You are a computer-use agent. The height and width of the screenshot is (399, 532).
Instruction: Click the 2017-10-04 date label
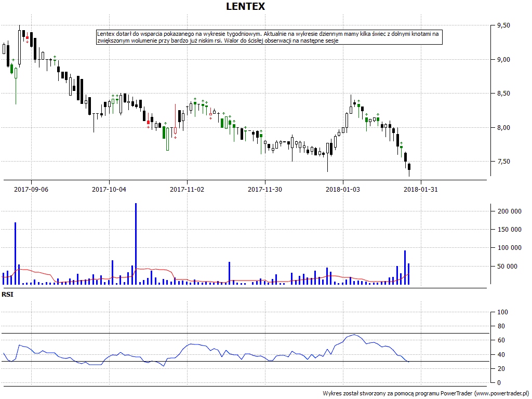click(x=109, y=189)
